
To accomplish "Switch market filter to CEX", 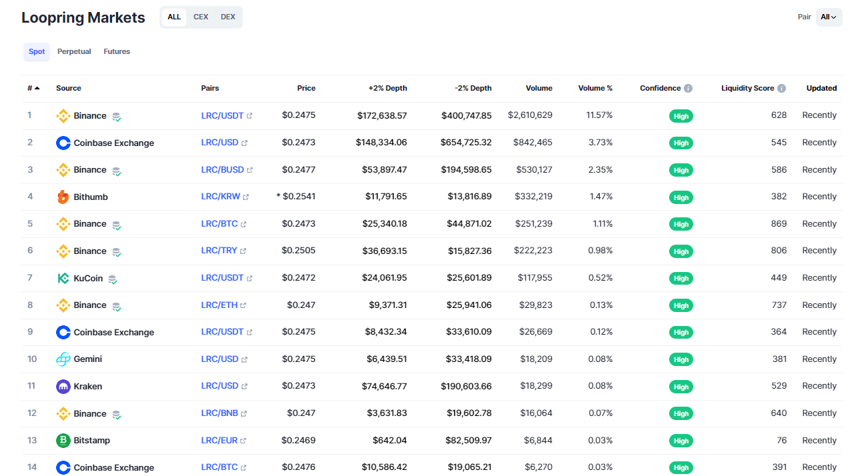I will (201, 17).
